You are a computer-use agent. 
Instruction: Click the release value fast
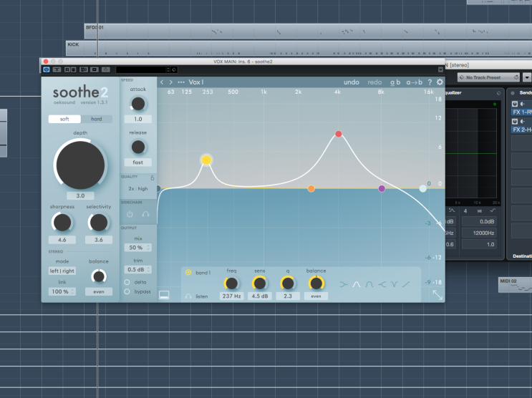point(137,162)
